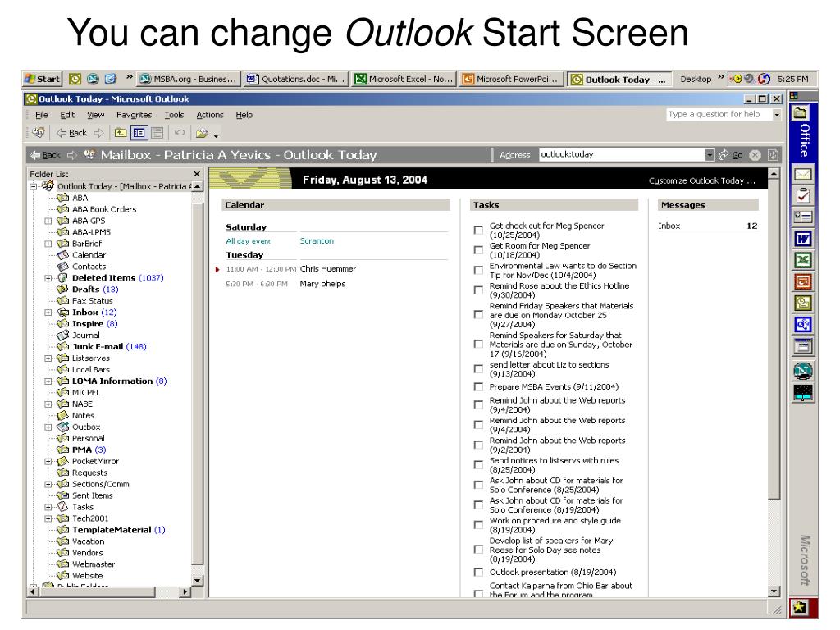Open the Address bar dropdown arrow
Screen dimensions: 840x630
click(x=710, y=155)
